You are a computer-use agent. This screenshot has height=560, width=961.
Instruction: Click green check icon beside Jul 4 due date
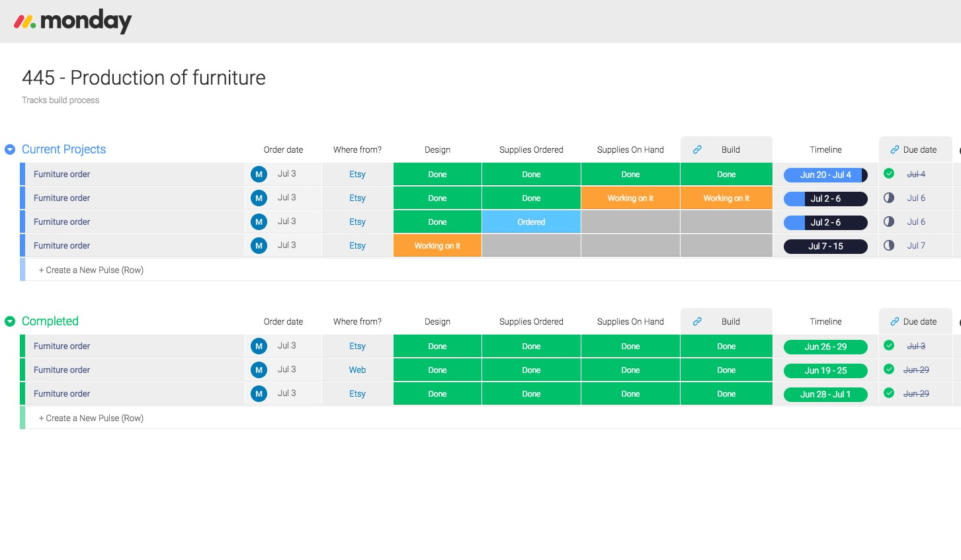[889, 173]
